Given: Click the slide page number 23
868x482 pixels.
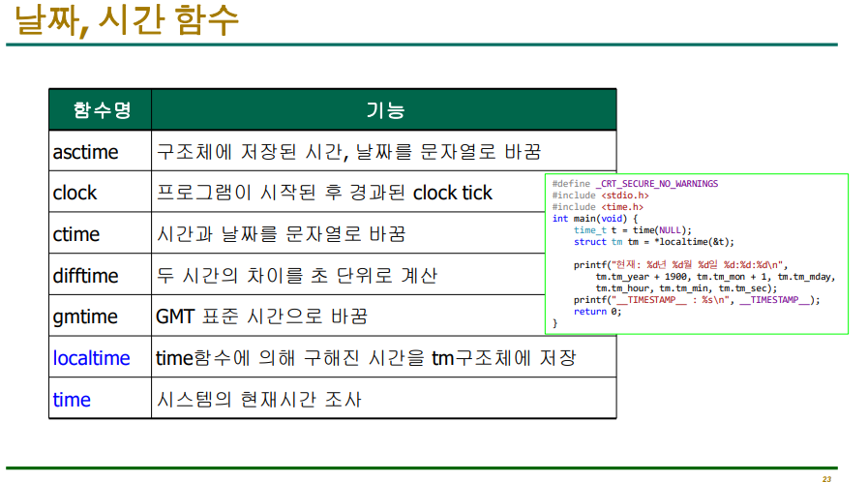Looking at the screenshot, I should point(826,479).
